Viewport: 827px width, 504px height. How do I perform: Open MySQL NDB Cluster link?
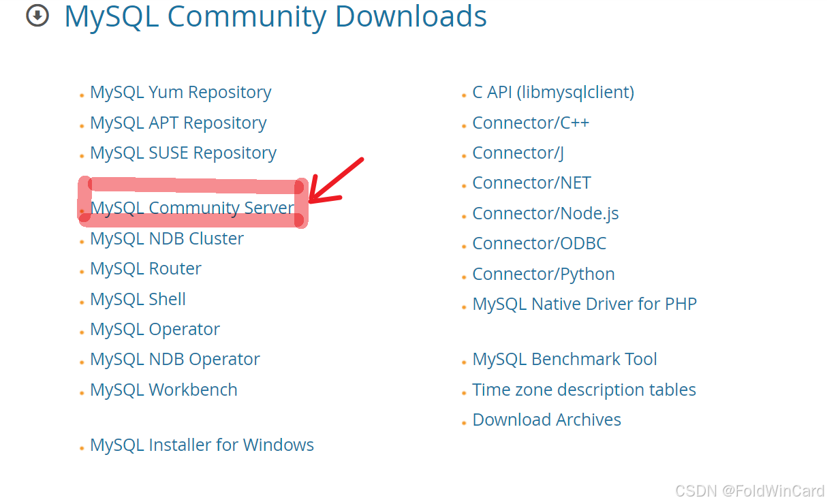167,238
